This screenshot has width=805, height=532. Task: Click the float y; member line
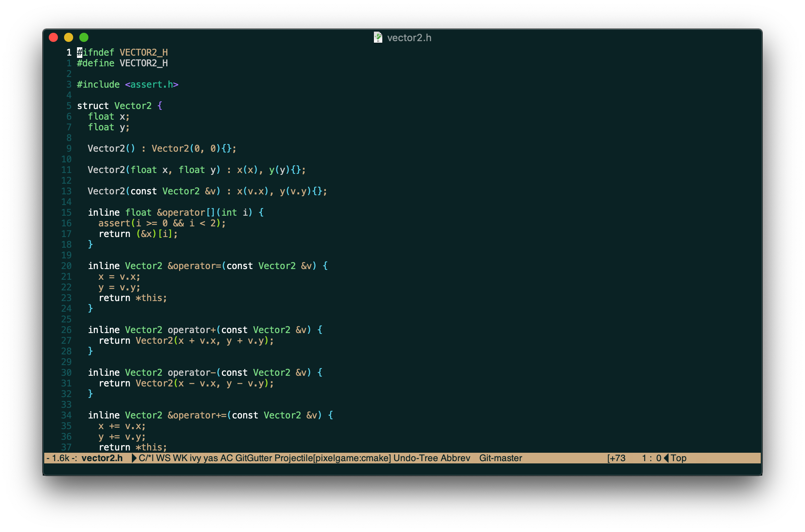coord(109,127)
